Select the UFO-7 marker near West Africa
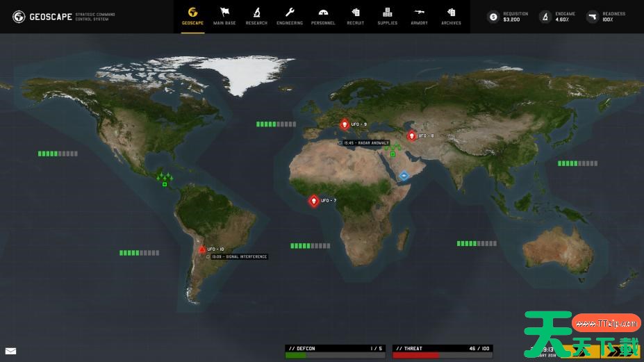This screenshot has width=644, height=362. pos(314,201)
